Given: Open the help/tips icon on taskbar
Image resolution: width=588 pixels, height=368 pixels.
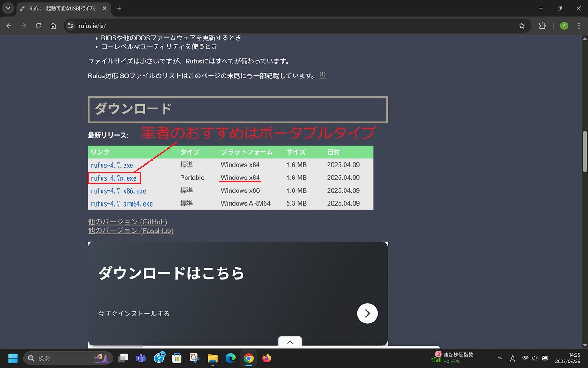Looking at the screenshot, I should tap(159, 358).
